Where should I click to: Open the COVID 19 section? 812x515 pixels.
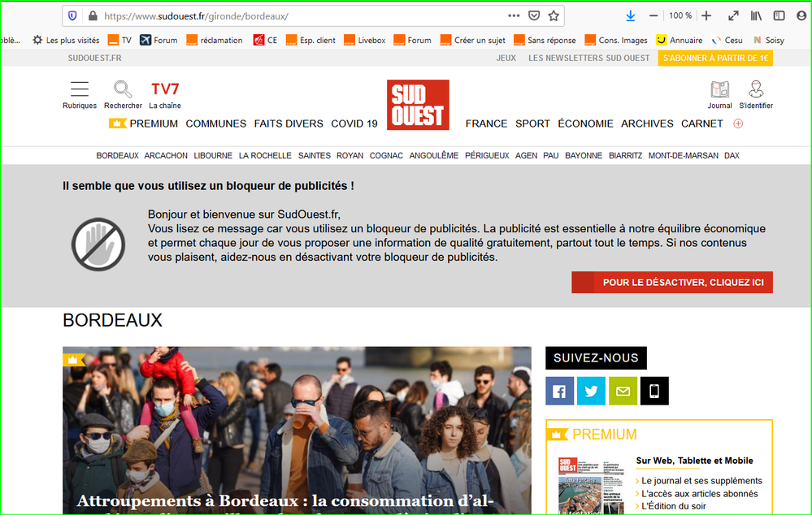coord(354,123)
